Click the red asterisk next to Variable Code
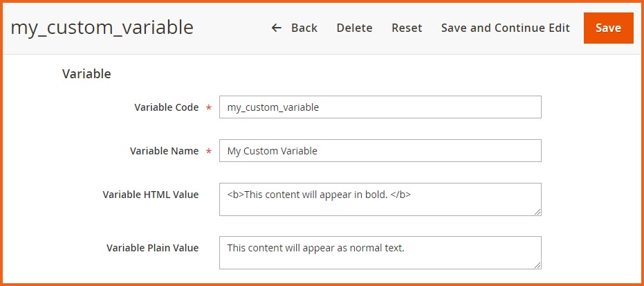The image size is (644, 286). [209, 108]
